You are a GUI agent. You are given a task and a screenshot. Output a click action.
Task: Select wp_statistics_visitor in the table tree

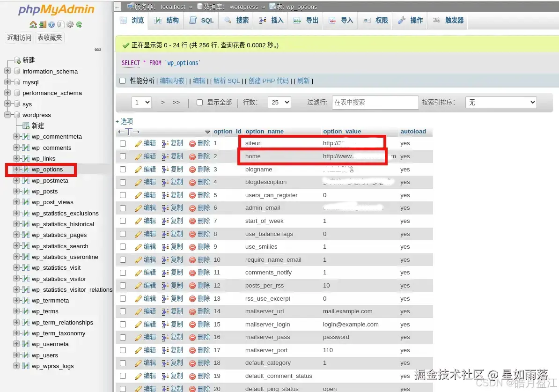(59, 279)
